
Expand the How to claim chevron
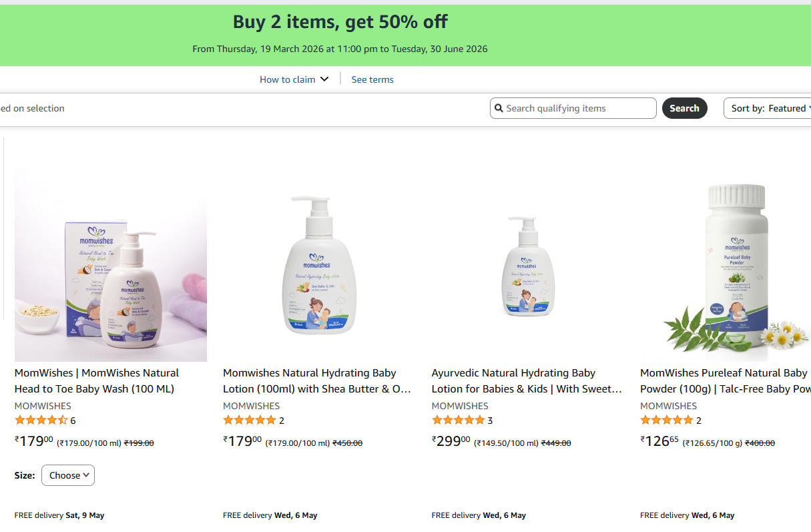pos(324,79)
